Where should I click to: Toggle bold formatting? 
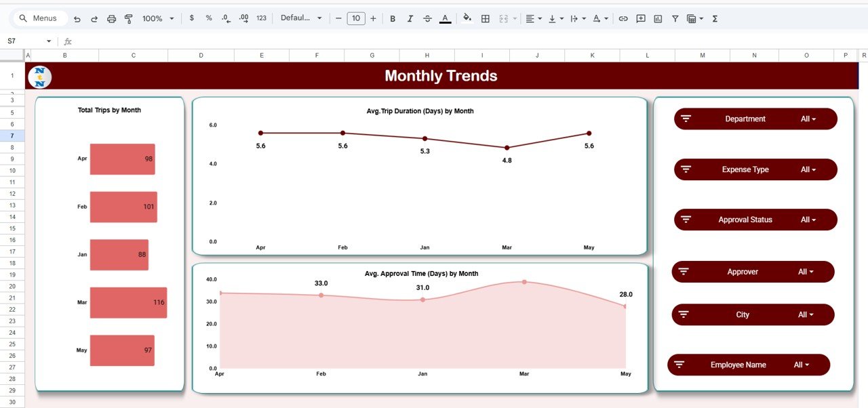point(393,18)
